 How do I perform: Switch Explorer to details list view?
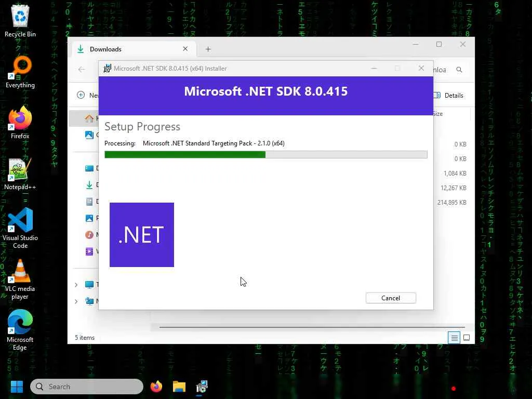[454, 338]
